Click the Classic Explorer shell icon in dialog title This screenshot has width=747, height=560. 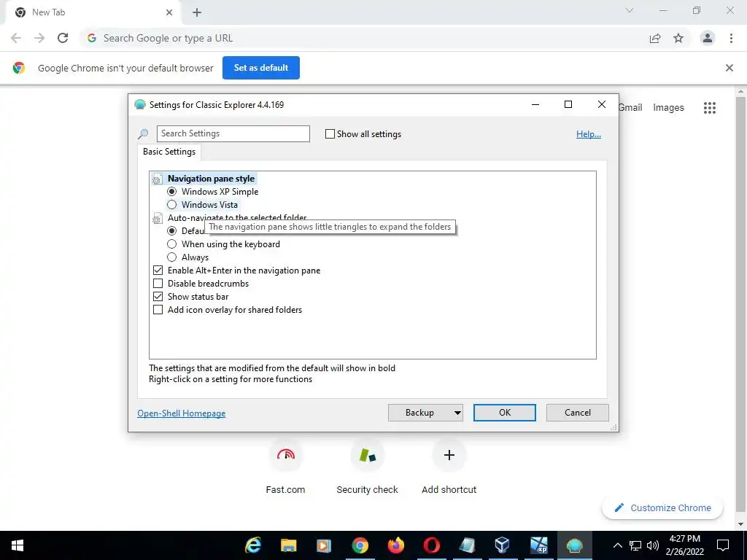click(x=139, y=105)
